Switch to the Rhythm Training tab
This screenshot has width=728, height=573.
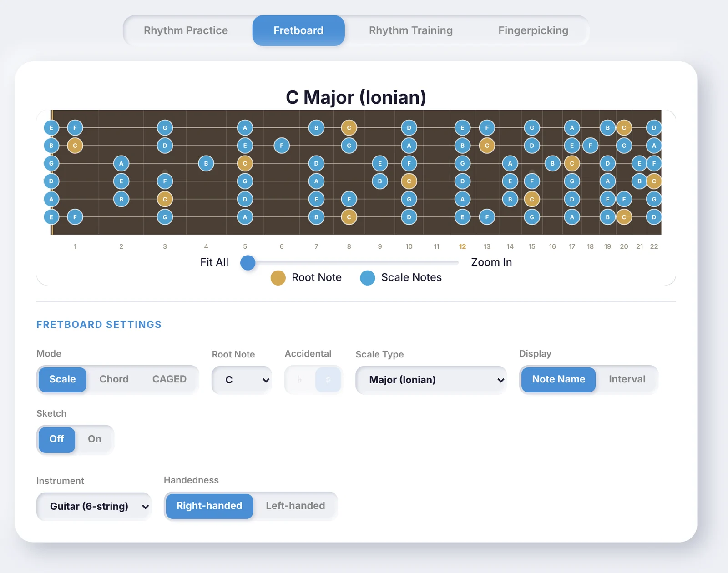(x=411, y=30)
